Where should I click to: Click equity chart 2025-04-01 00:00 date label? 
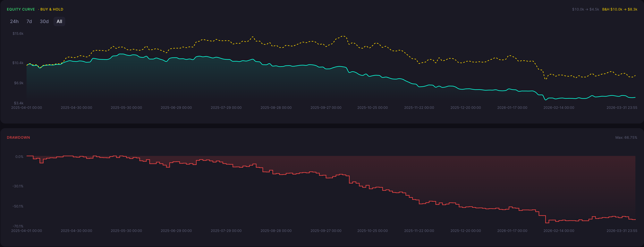coord(27,108)
